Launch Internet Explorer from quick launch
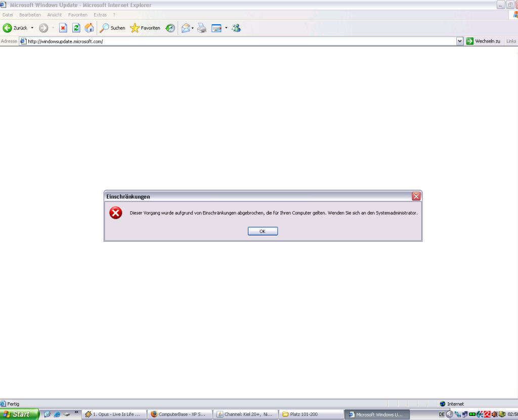The height and width of the screenshot is (420, 518). (57, 414)
